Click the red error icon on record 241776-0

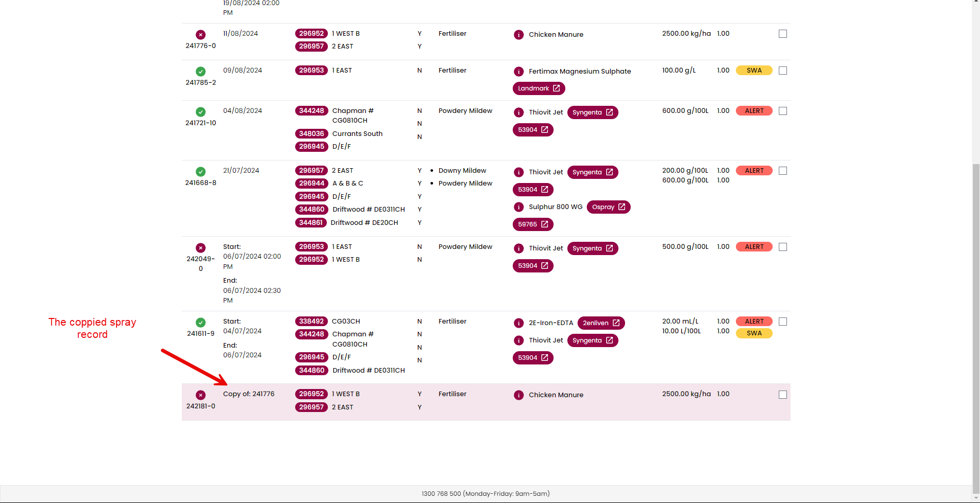point(200,35)
